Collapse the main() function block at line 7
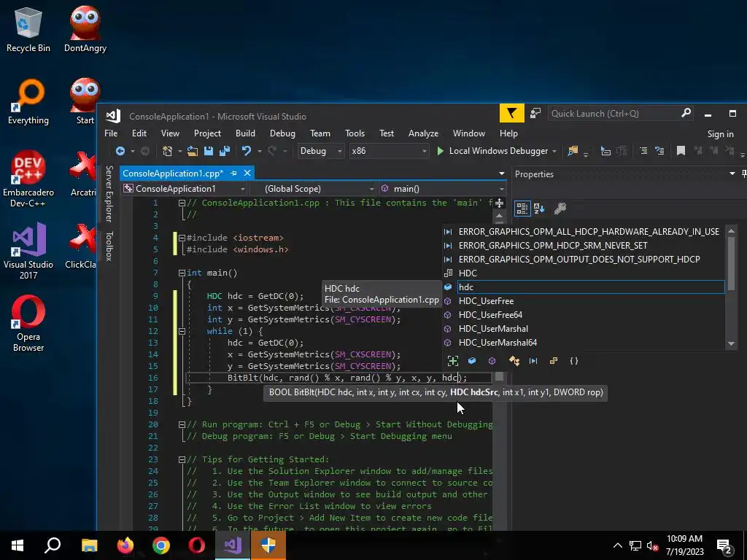747x560 pixels. (182, 273)
